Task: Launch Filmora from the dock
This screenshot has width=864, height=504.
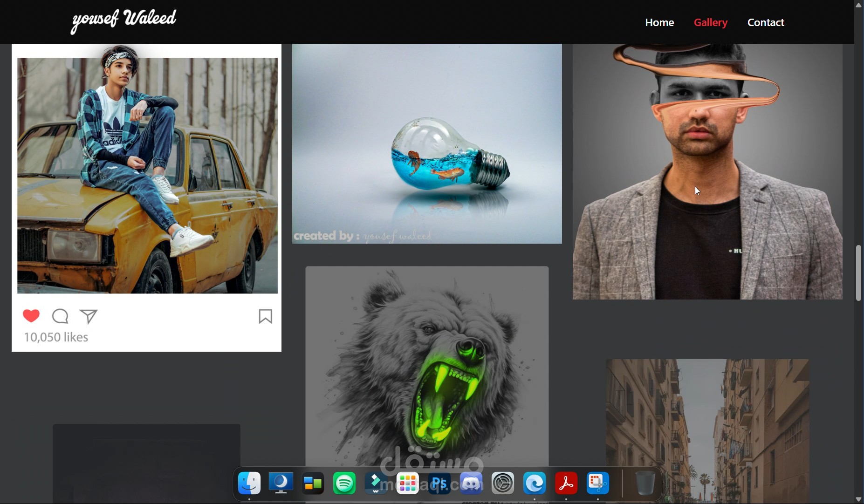Action: [x=376, y=484]
